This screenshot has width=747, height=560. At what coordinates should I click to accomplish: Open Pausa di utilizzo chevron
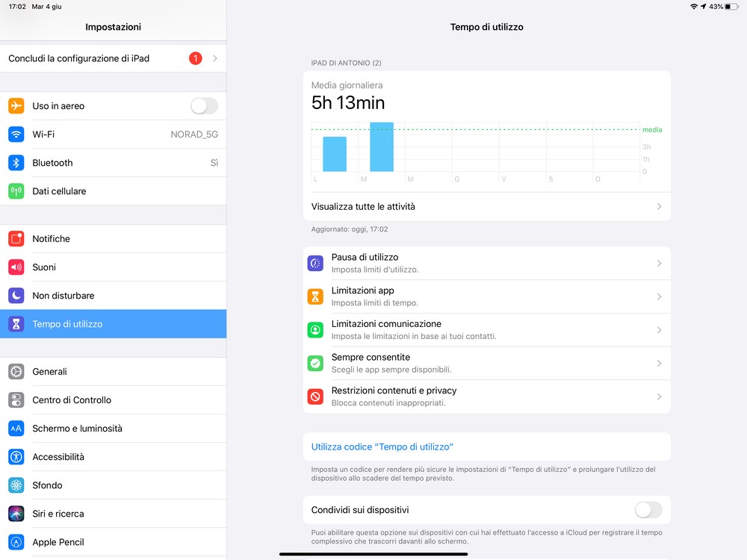tap(660, 264)
